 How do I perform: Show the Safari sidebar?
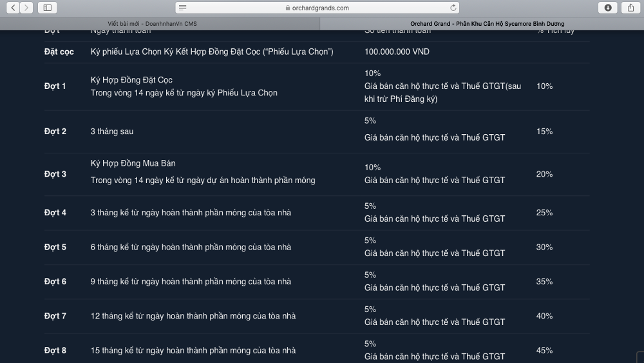pos(47,8)
